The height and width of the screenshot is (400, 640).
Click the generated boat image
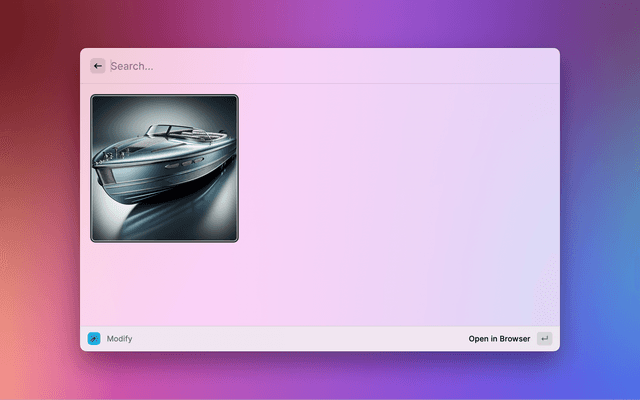pyautogui.click(x=165, y=168)
